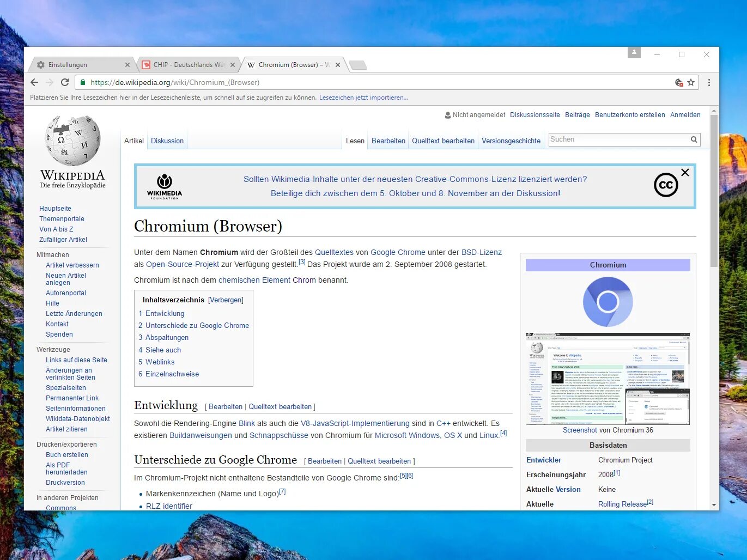Select the Diskussion article tab
The width and height of the screenshot is (747, 560).
click(x=167, y=141)
